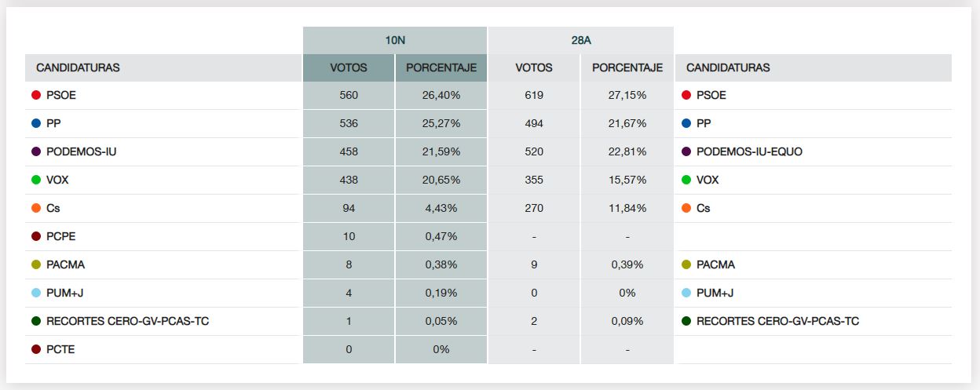
Task: Click the light blue PUM+J dot on right
Action: coord(686,293)
